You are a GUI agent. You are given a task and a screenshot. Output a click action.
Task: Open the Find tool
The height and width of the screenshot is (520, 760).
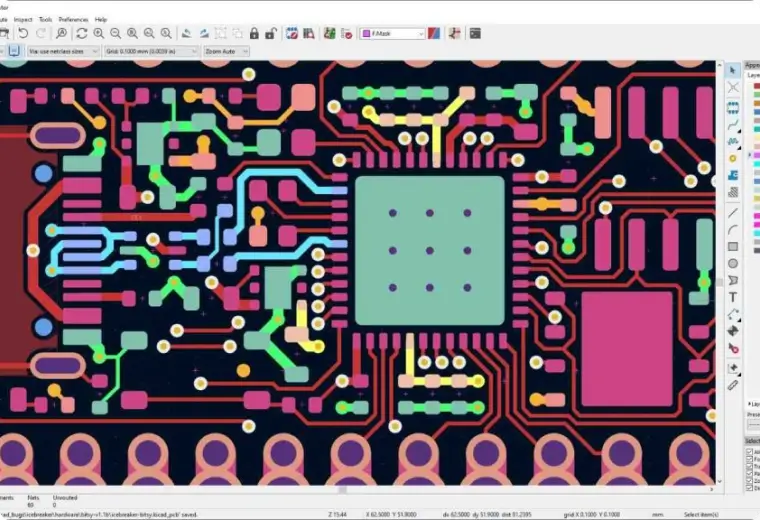[62, 33]
